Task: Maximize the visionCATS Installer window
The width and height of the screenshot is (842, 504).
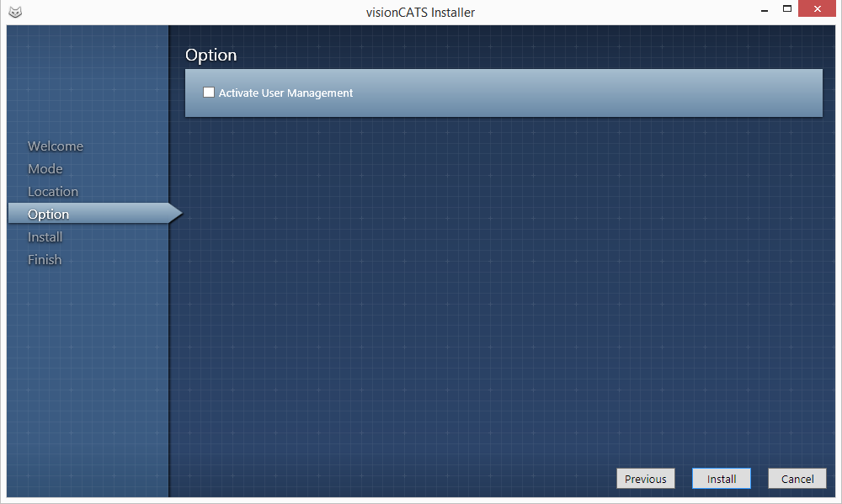Action: pos(787,9)
